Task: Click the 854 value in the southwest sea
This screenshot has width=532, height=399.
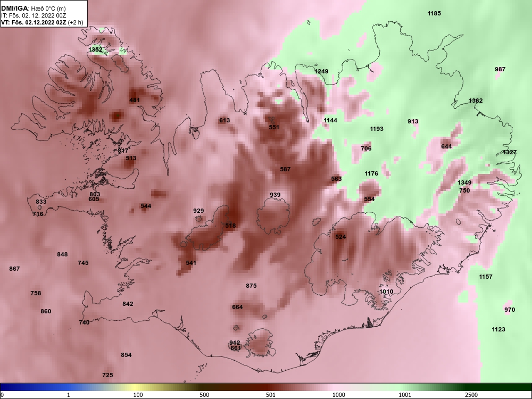Action: pyautogui.click(x=126, y=355)
